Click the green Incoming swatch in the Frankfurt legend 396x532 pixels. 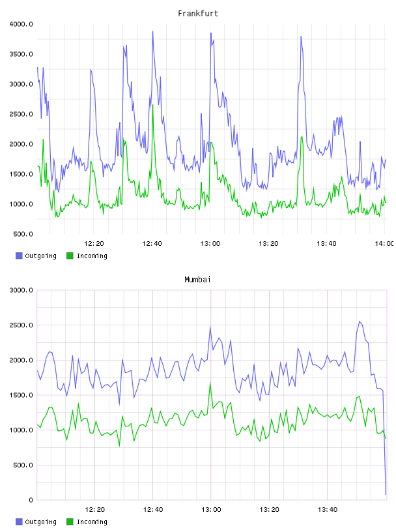click(70, 256)
